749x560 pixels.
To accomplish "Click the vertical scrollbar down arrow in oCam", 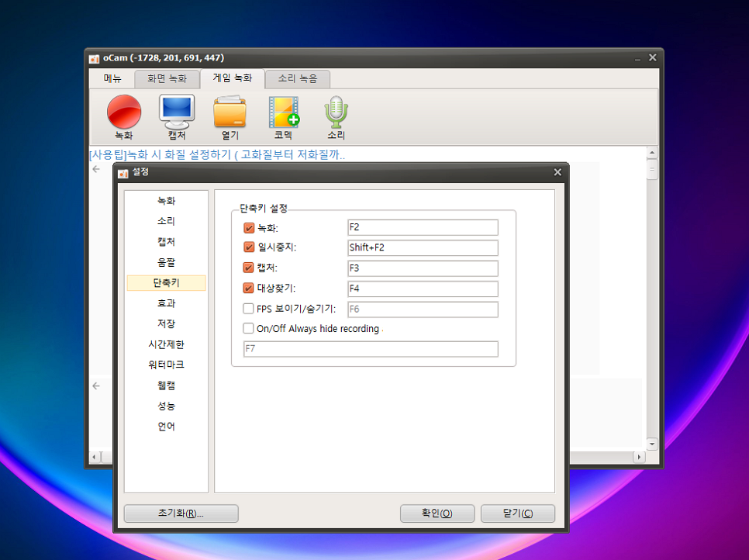I will pyautogui.click(x=652, y=444).
